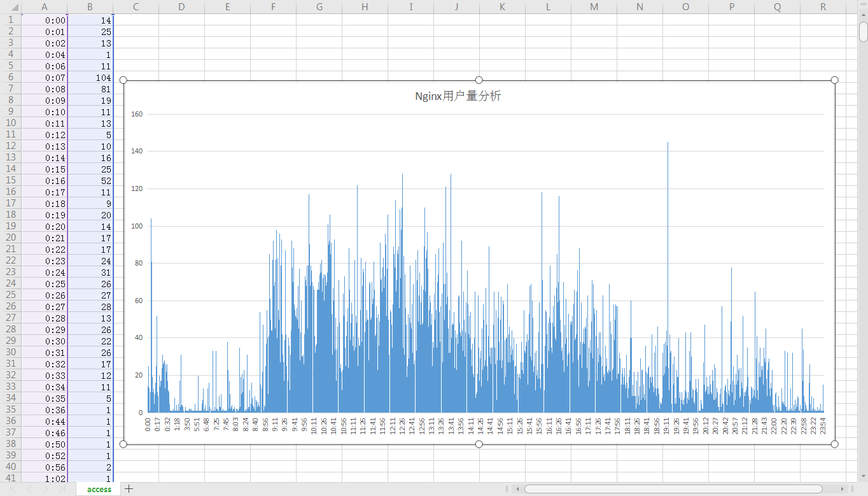Select column A header
Image resolution: width=868 pixels, height=496 pixels.
(x=45, y=7)
